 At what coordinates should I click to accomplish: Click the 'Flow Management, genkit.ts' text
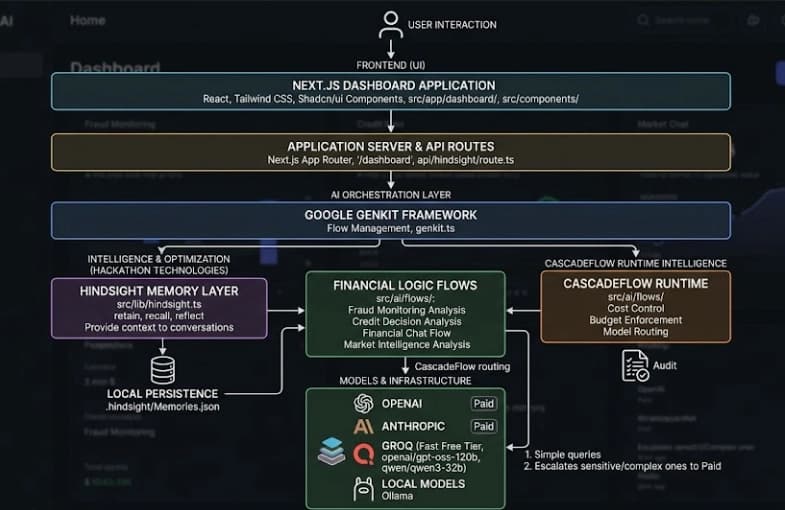390,228
